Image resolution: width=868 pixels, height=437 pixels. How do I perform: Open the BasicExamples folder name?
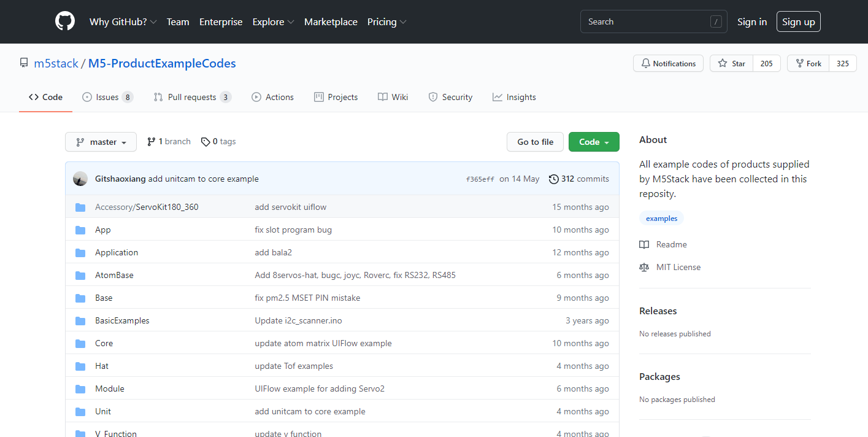[x=122, y=320]
